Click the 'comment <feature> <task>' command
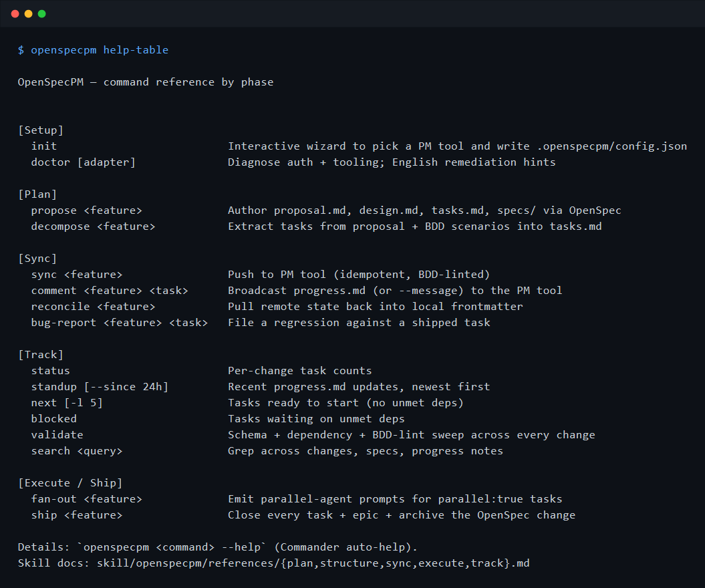 pos(109,291)
